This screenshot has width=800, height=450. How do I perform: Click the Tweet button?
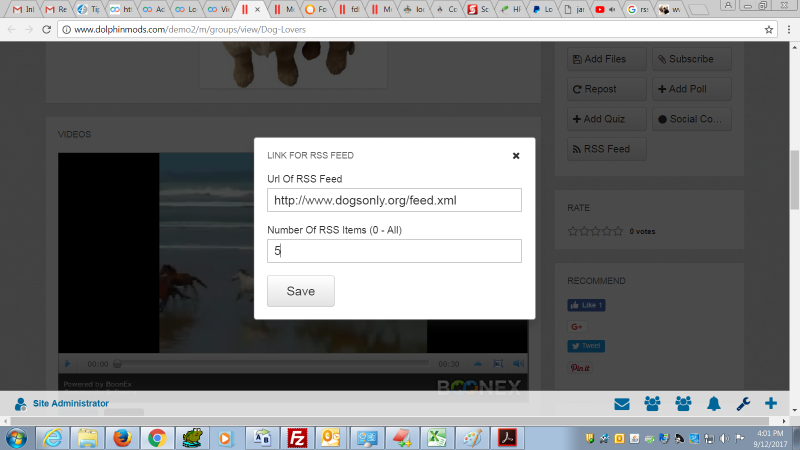pyautogui.click(x=586, y=346)
